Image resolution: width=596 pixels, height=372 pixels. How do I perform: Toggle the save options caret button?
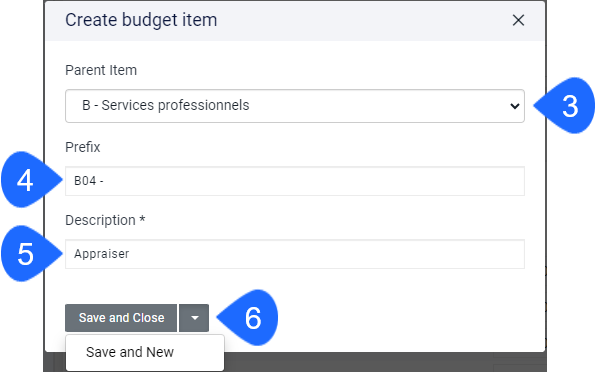[194, 318]
